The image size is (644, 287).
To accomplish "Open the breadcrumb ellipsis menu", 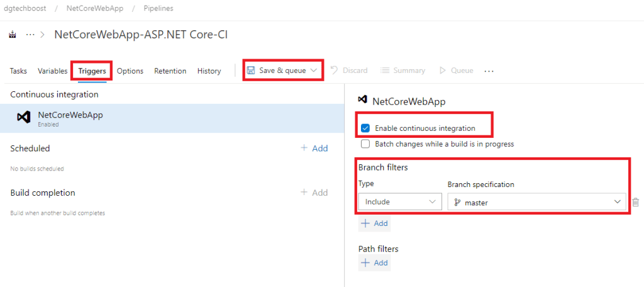I will tap(30, 35).
